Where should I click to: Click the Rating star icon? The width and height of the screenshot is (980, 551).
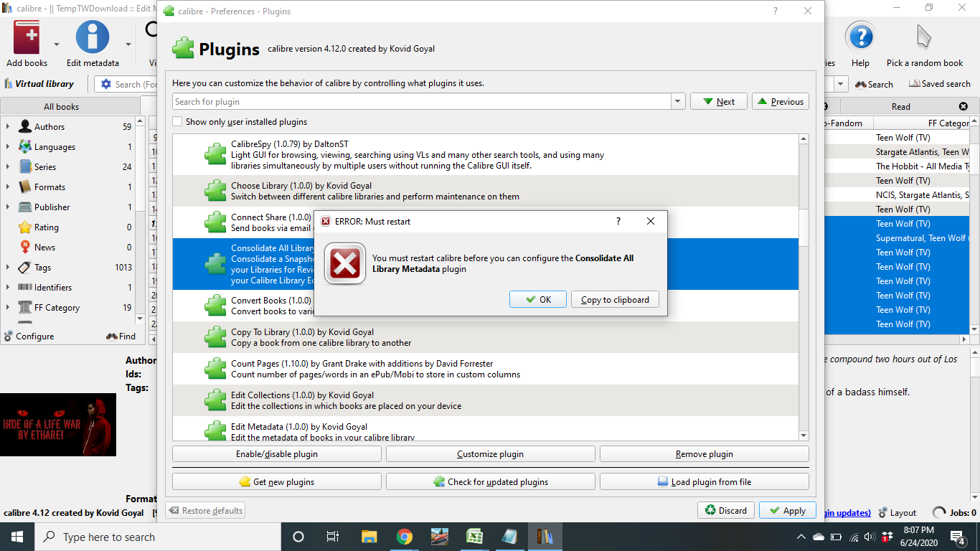point(25,227)
